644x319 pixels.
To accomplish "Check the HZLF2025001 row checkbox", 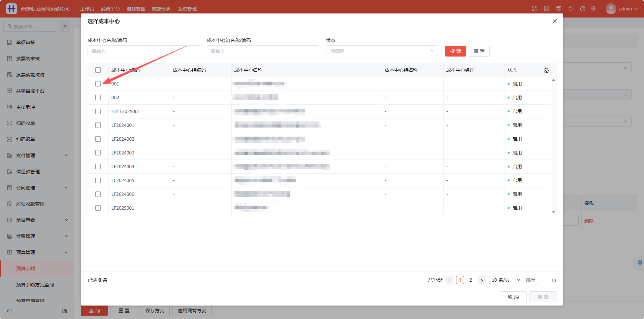I will tap(98, 111).
